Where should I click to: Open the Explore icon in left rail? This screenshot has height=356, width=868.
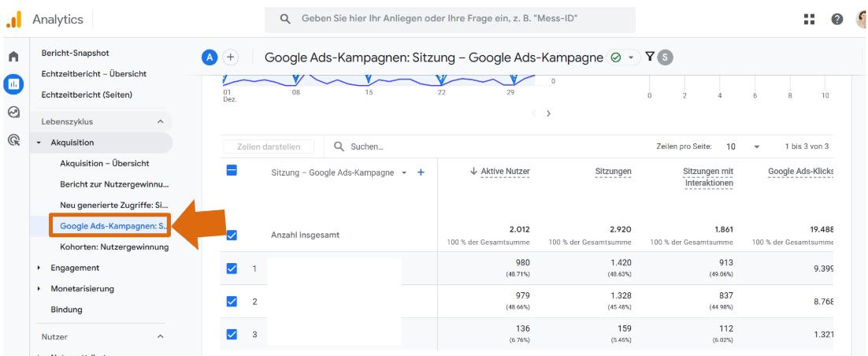(x=14, y=113)
